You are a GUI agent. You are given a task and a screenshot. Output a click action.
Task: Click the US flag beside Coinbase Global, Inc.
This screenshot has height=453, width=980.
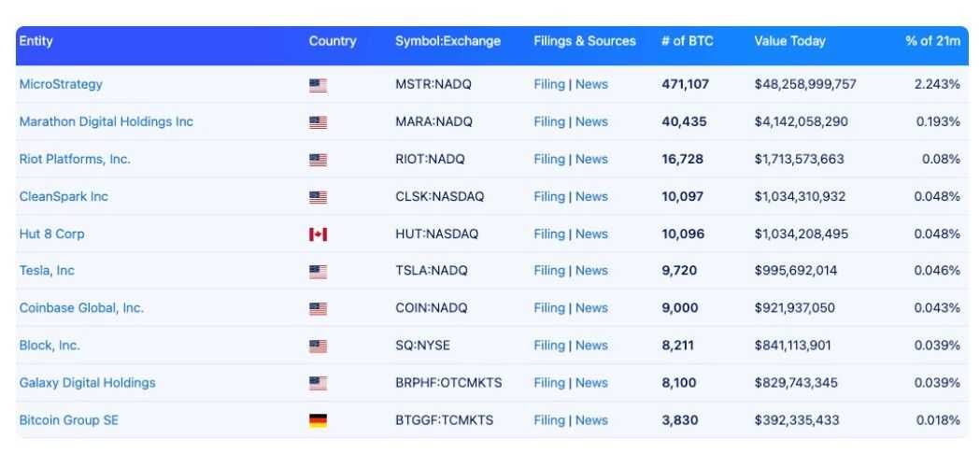click(x=318, y=309)
